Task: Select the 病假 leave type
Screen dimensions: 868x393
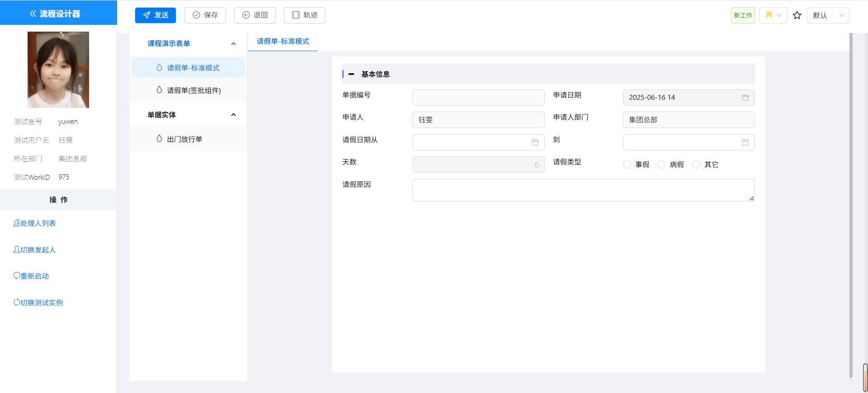Action: (x=661, y=164)
